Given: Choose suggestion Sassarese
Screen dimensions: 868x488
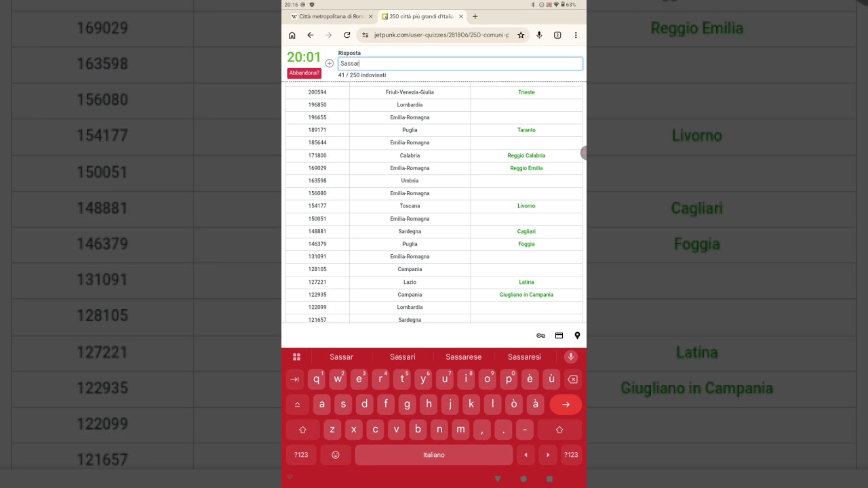Looking at the screenshot, I should click(464, 357).
